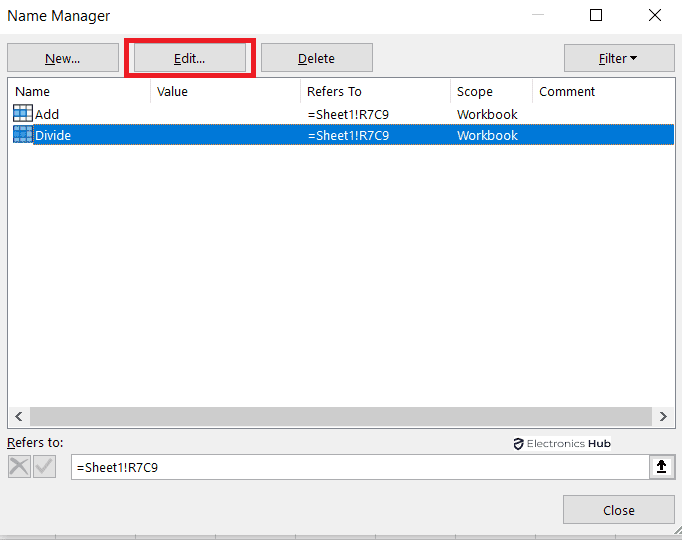The image size is (682, 540).
Task: Sort by the Name column header
Action: (x=80, y=91)
